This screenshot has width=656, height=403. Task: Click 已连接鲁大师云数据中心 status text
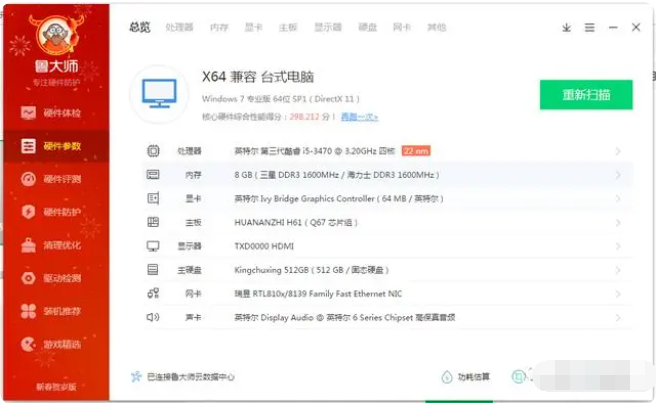(x=191, y=377)
